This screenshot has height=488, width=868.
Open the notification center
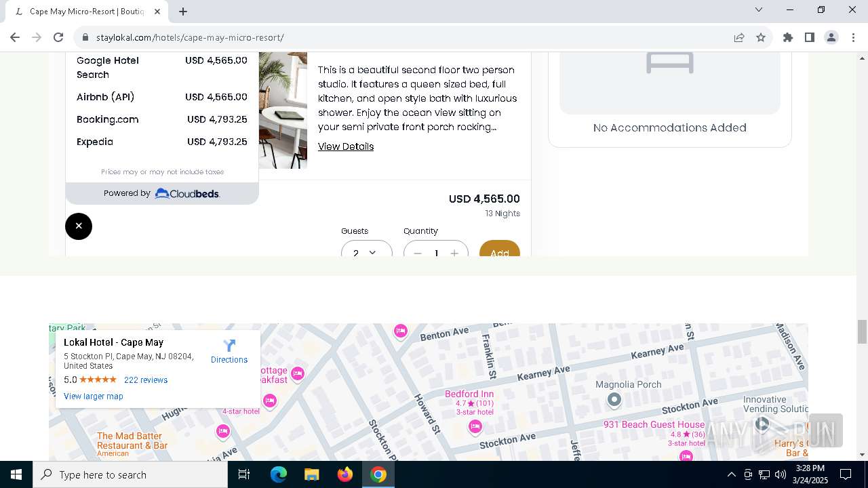coord(846,474)
